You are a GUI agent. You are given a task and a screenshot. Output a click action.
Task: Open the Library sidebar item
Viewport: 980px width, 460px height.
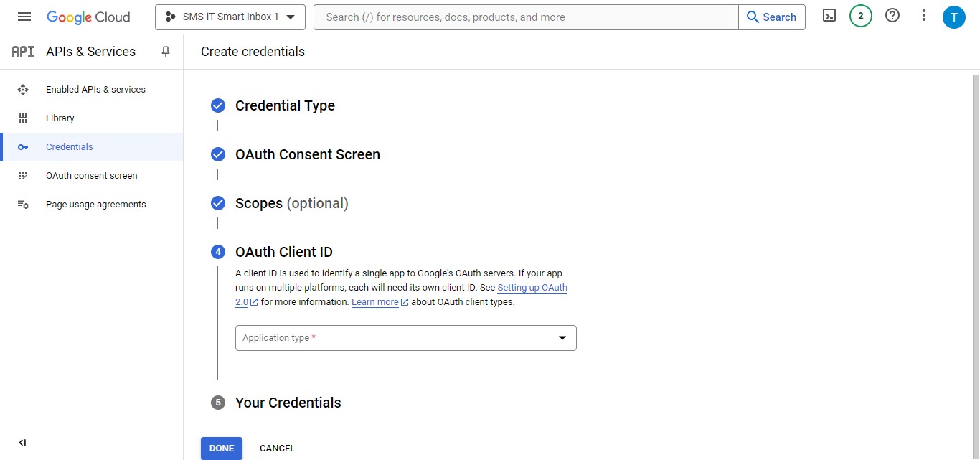[60, 118]
